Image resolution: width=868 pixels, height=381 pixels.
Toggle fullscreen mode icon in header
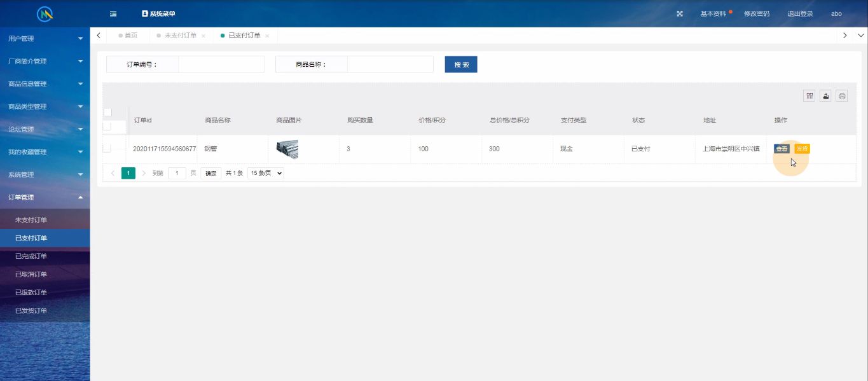pyautogui.click(x=680, y=13)
